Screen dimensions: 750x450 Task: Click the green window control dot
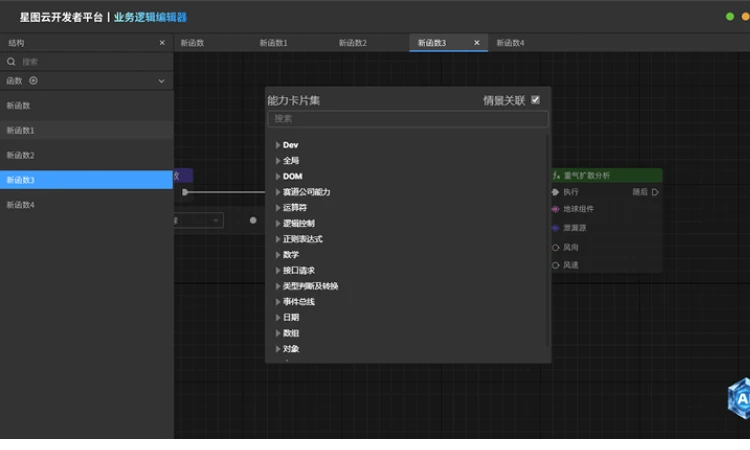(x=730, y=17)
